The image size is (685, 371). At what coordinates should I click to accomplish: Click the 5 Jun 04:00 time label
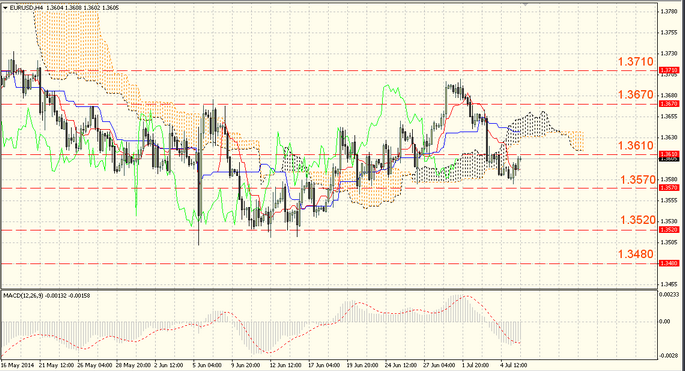coord(208,365)
